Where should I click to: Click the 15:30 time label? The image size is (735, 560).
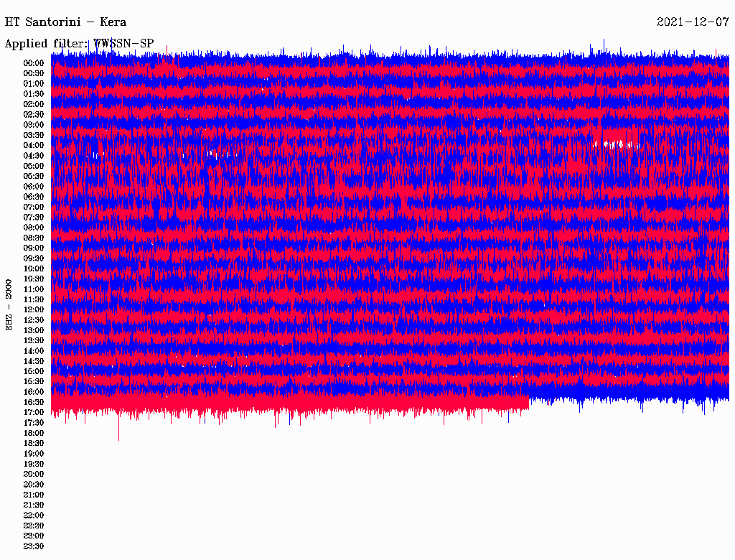pyautogui.click(x=34, y=382)
